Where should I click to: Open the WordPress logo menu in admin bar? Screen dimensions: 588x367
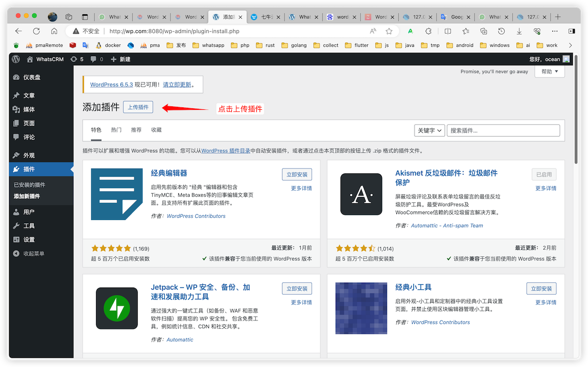click(16, 59)
